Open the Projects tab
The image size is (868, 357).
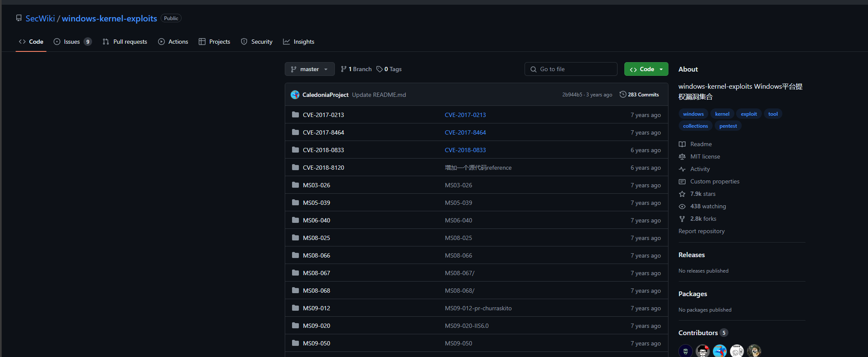[x=215, y=42]
